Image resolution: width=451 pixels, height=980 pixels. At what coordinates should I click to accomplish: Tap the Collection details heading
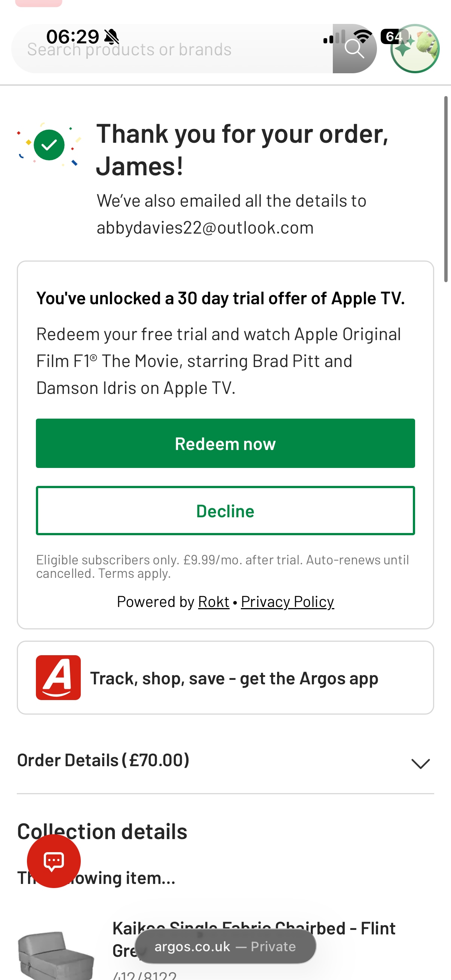coord(102,832)
